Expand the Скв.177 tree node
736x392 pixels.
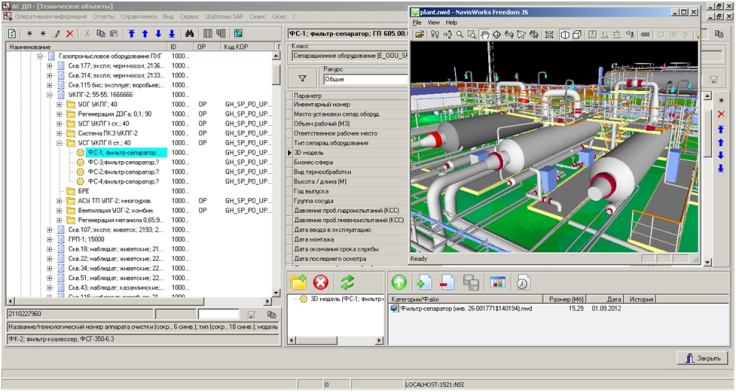tap(50, 66)
